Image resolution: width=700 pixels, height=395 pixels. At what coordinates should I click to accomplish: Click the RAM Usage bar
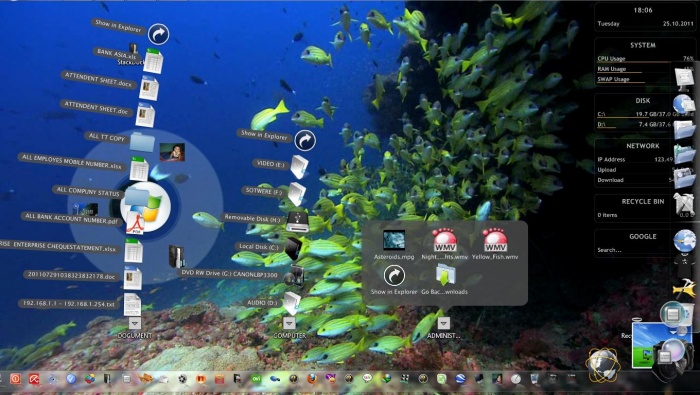tap(646, 69)
